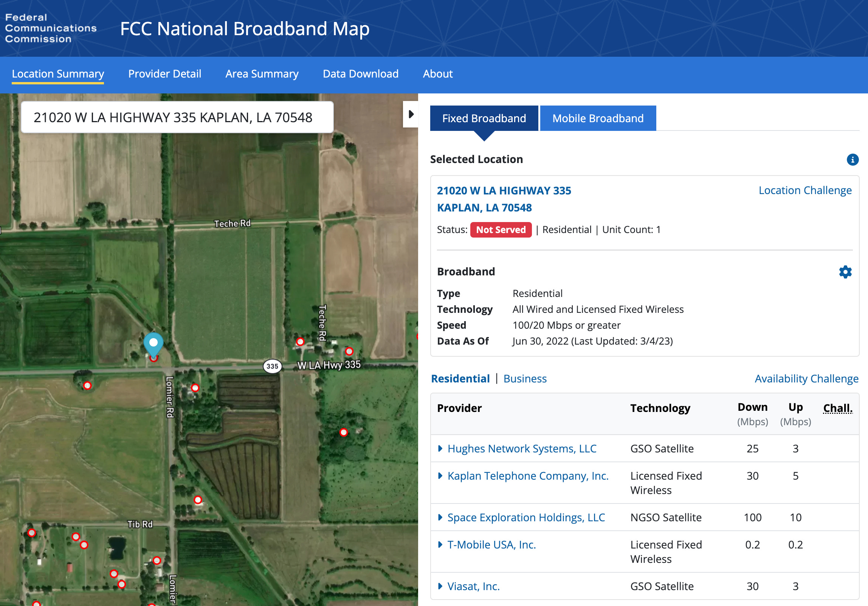Viewport: 868px width, 606px height.
Task: Click the 21020 W LA HIGHWAY 335 address heading
Action: pyautogui.click(x=504, y=199)
